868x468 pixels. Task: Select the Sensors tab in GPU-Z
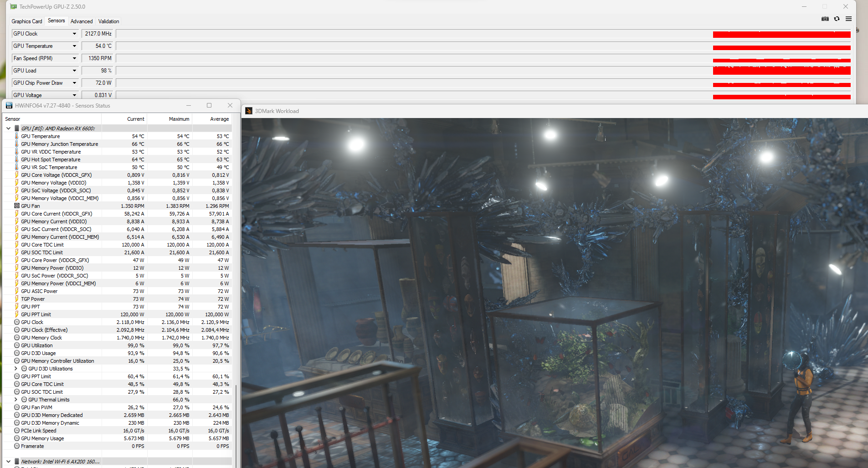(x=56, y=21)
